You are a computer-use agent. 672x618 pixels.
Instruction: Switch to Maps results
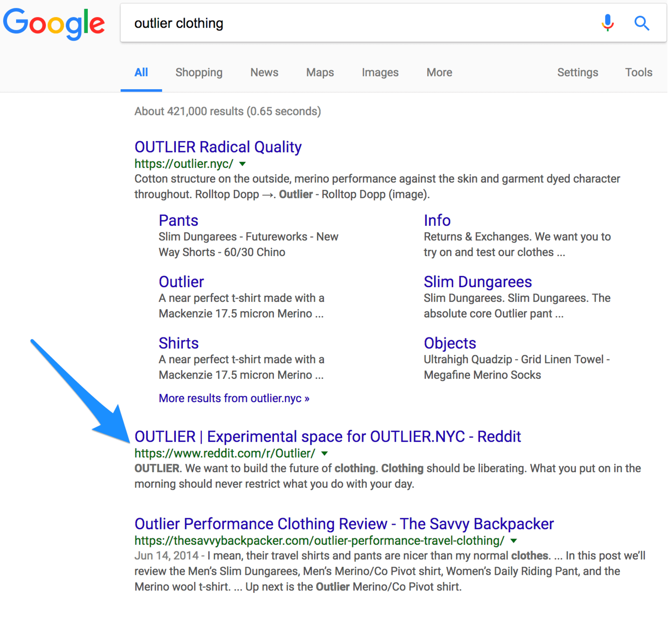(x=320, y=72)
